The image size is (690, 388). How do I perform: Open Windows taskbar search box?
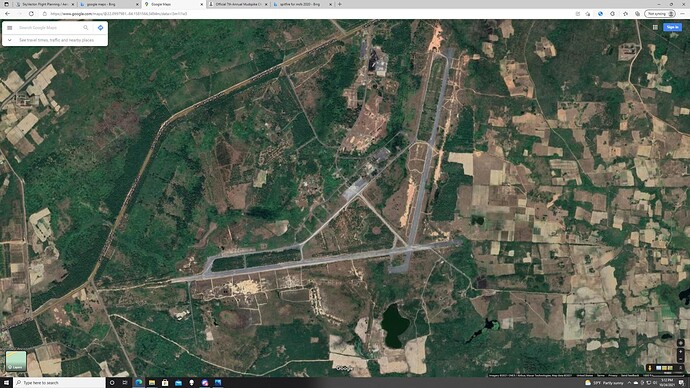(59, 383)
